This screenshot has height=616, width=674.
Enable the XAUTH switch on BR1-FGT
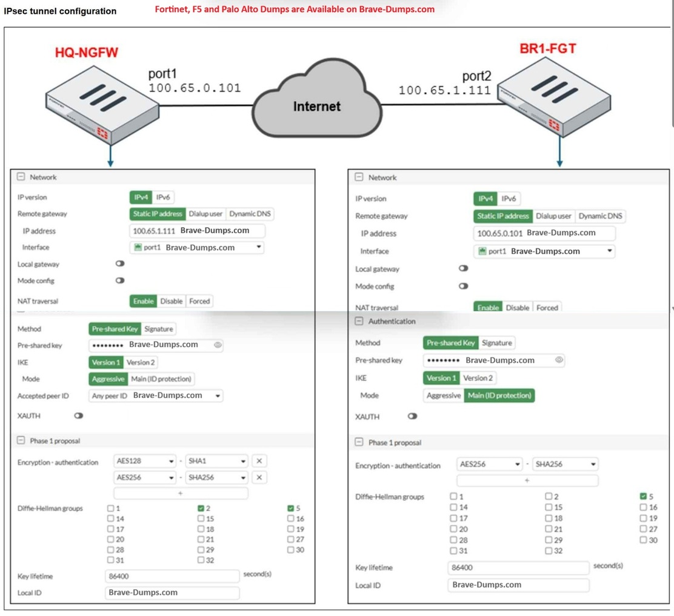413,417
